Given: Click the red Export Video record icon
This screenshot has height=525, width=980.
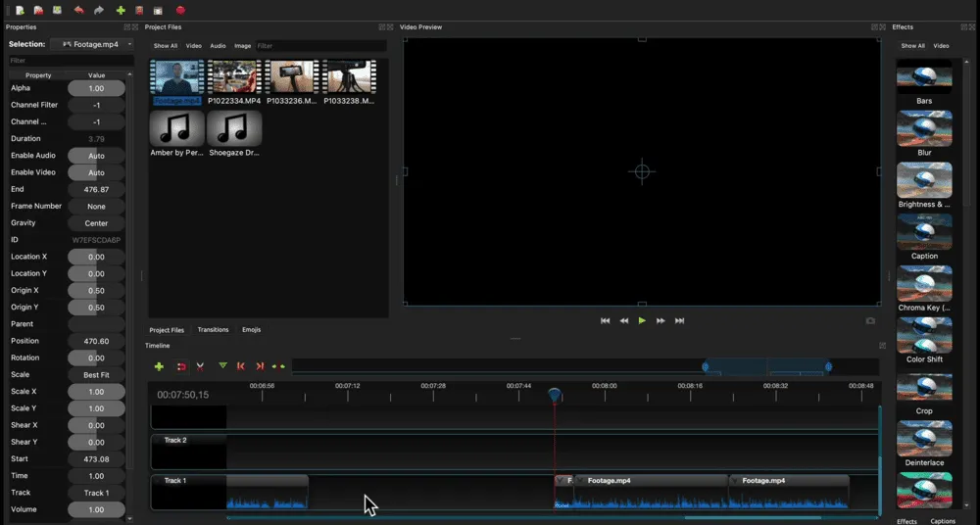Looking at the screenshot, I should pyautogui.click(x=180, y=10).
